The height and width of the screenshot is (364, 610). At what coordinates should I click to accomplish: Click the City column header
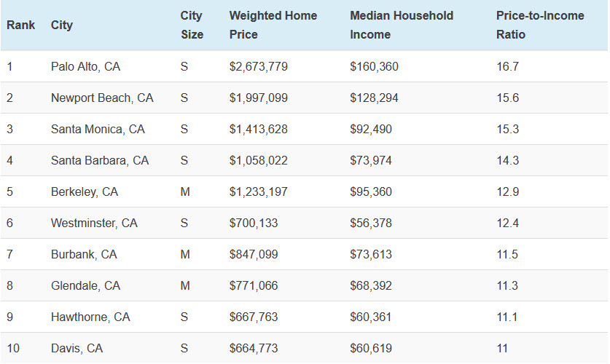coord(61,25)
